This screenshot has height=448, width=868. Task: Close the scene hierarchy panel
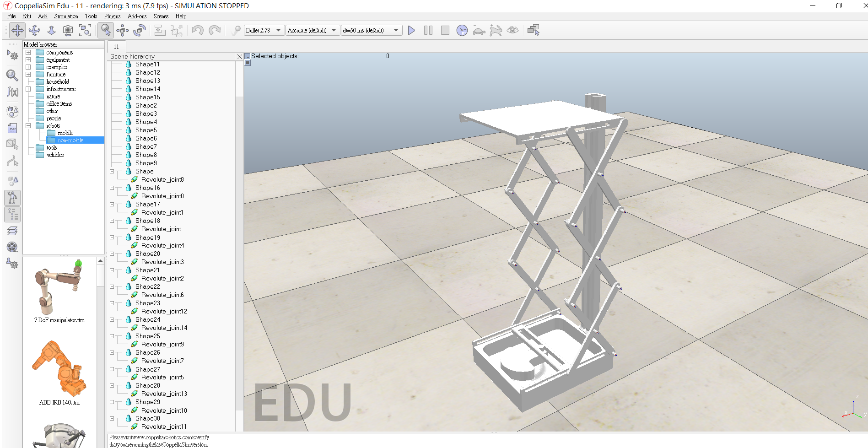coord(239,57)
